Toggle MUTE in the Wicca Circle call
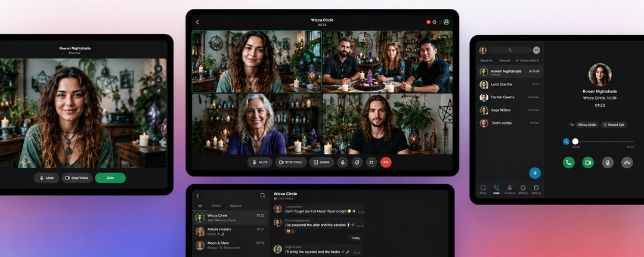 pyautogui.click(x=260, y=162)
